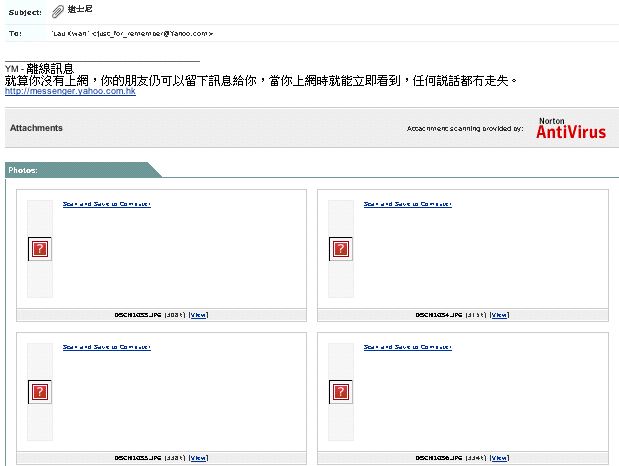The image size is (619, 466).
Task: Click Scan and Save to Computer for bottom-left photo
Action: (107, 347)
